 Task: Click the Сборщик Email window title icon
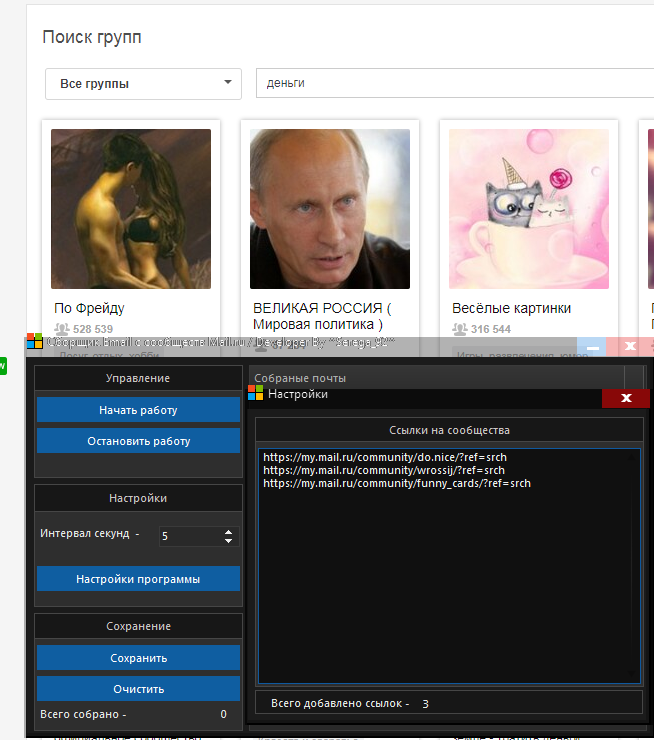click(x=34, y=341)
